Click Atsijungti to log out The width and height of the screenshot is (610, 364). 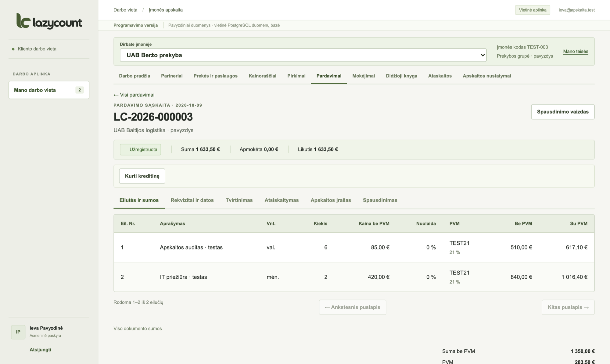tap(40, 350)
